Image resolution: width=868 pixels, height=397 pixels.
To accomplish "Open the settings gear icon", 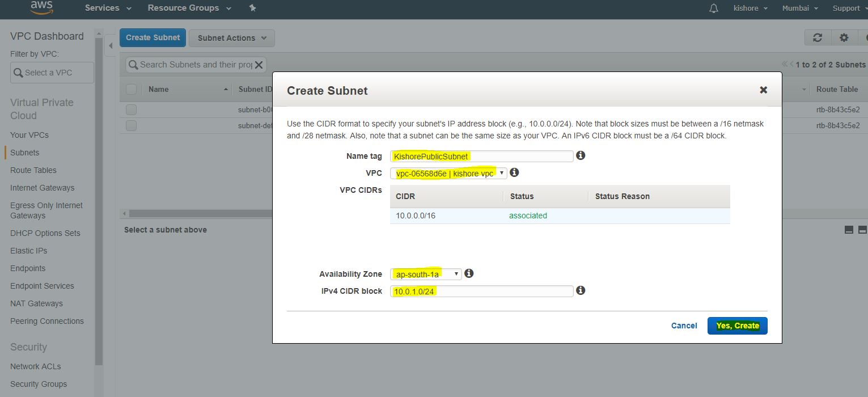I will point(844,37).
